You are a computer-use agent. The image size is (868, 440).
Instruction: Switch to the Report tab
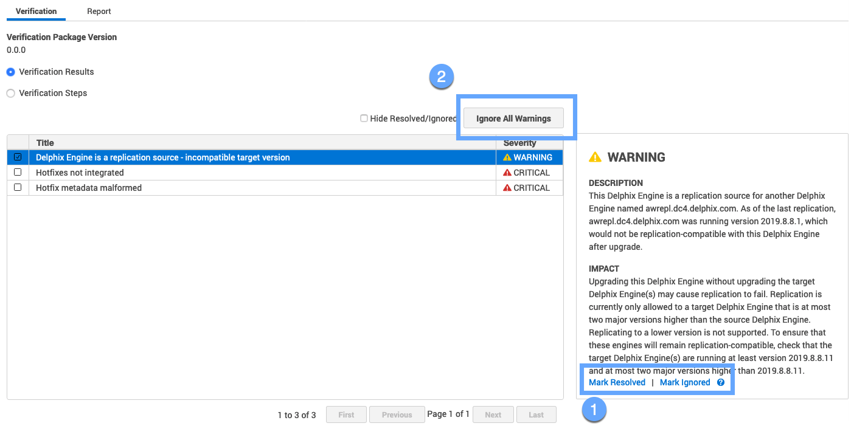(x=99, y=12)
